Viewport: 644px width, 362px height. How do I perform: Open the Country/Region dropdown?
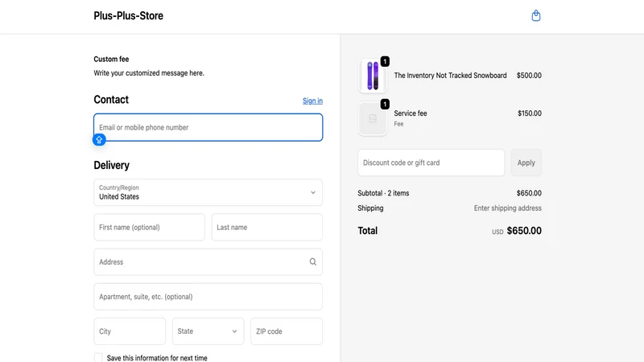[x=208, y=192]
